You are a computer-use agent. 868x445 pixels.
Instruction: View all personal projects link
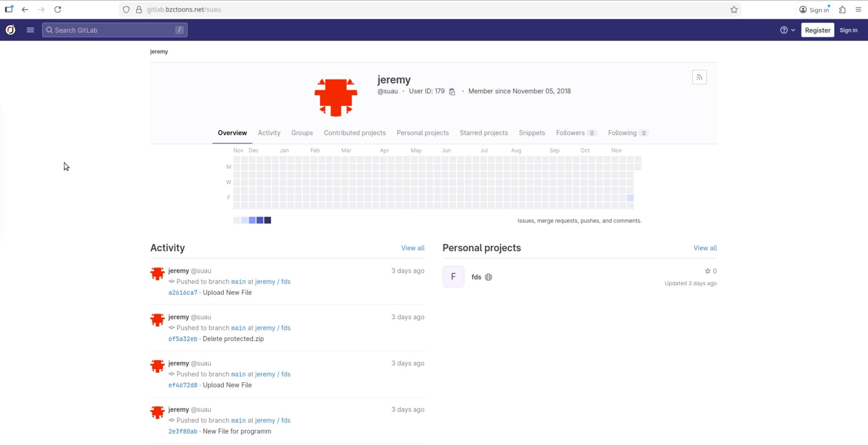coord(705,248)
